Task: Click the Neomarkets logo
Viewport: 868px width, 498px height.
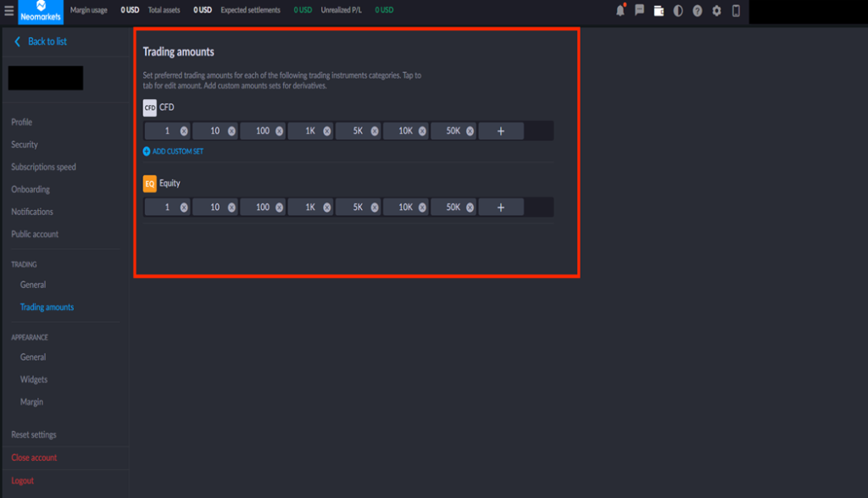Action: [41, 12]
